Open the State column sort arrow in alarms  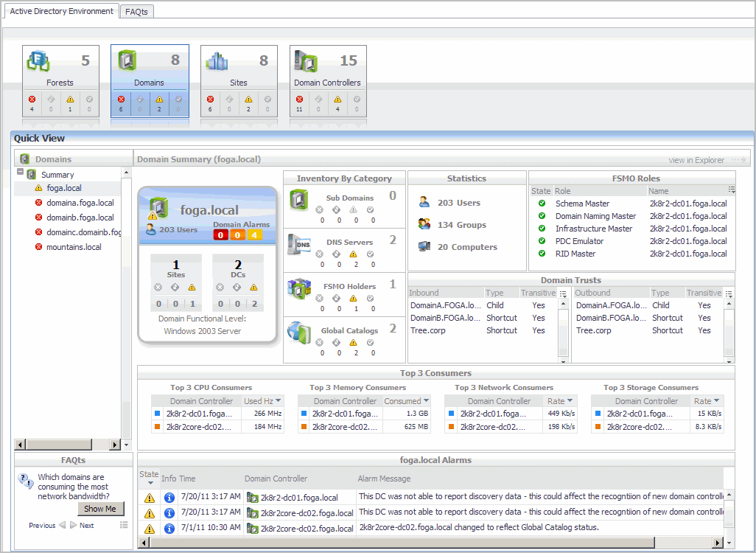(x=150, y=483)
